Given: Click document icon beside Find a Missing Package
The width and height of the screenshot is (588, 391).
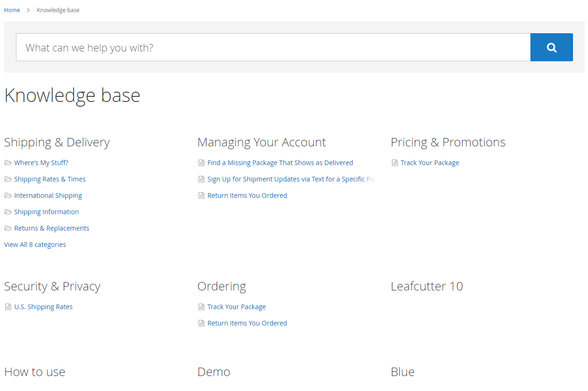Looking at the screenshot, I should [201, 163].
